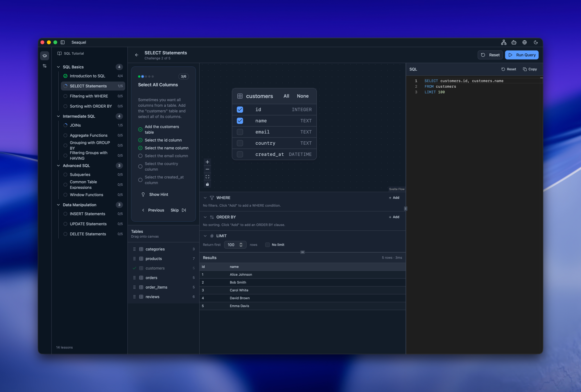581x392 pixels.
Task: Click the LIMIT rows stepper arrows
Action: 241,245
